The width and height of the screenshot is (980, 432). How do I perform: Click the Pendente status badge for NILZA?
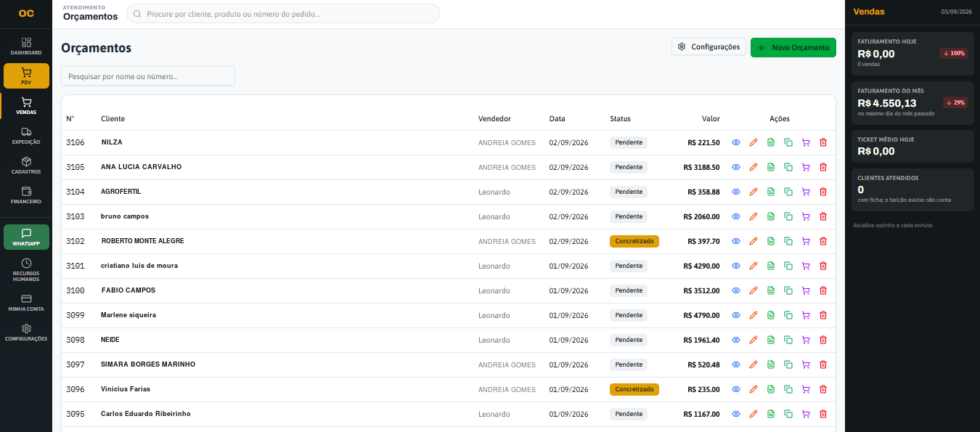click(629, 142)
